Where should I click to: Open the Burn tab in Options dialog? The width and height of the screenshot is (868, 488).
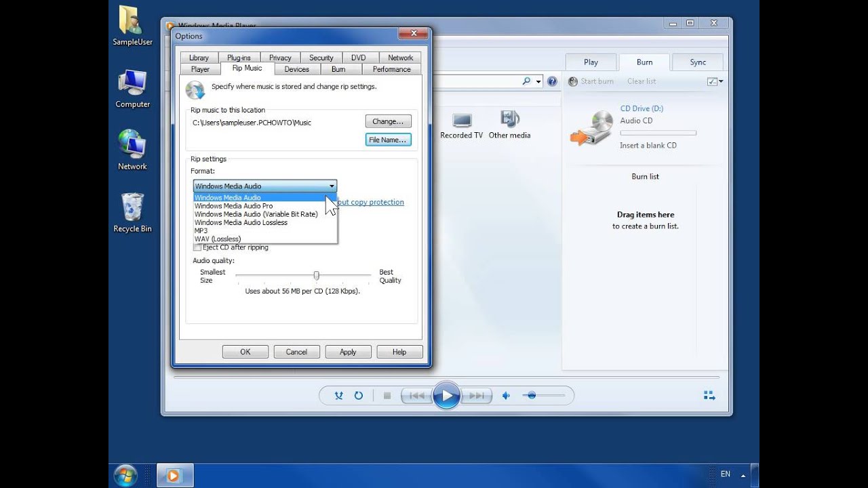pyautogui.click(x=338, y=69)
